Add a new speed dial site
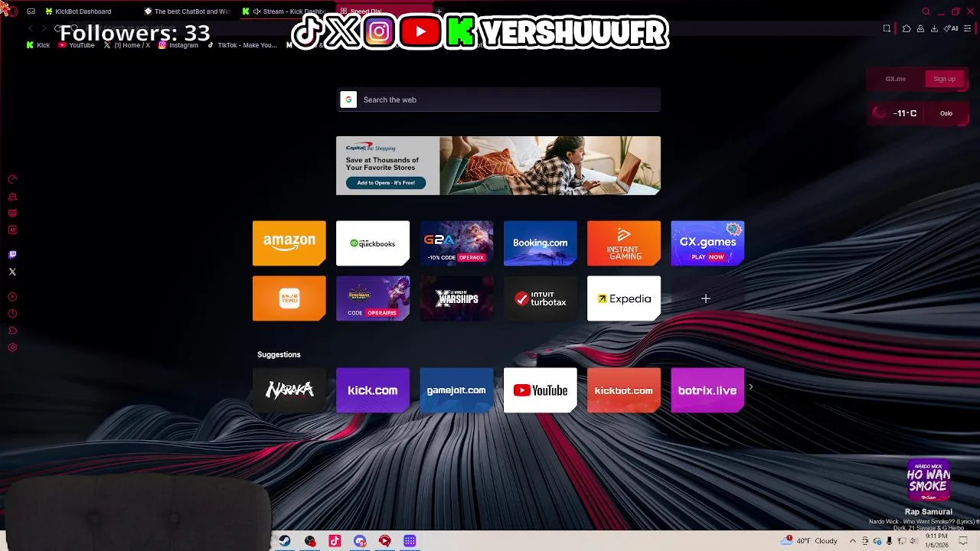This screenshot has height=551, width=980. tap(706, 298)
